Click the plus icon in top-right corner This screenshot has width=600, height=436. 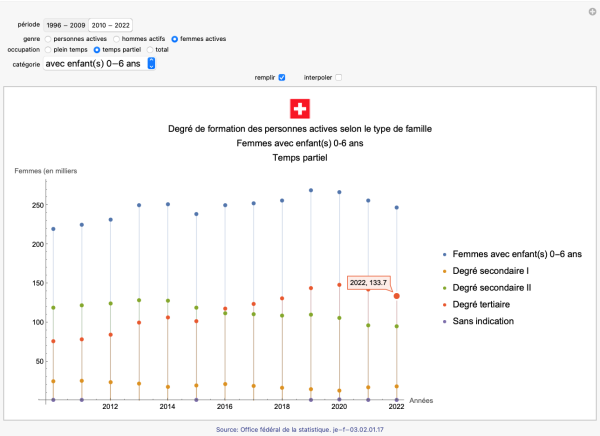coord(590,10)
